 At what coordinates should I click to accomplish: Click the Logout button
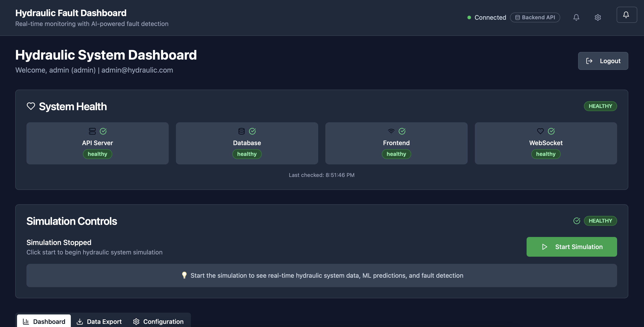click(603, 61)
